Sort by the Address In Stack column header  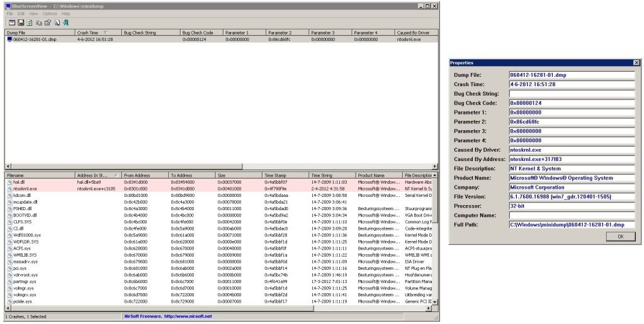click(x=94, y=175)
